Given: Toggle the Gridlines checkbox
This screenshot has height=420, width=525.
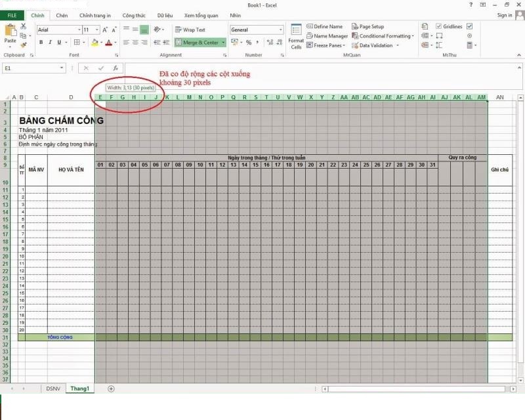Looking at the screenshot, I should [x=438, y=26].
